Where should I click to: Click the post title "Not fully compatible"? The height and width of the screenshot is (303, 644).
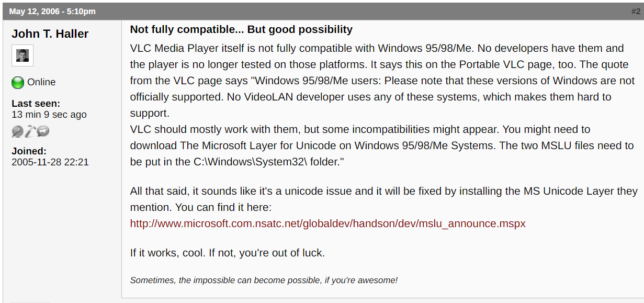coord(241,30)
